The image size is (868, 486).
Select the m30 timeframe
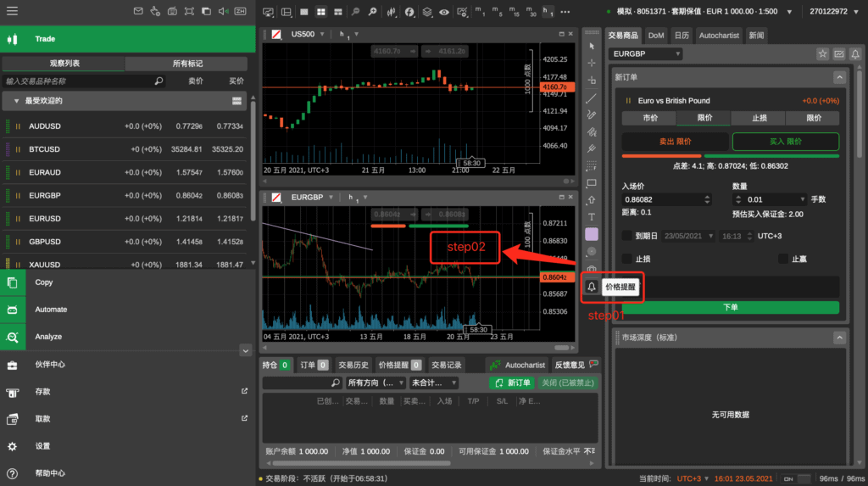click(531, 11)
